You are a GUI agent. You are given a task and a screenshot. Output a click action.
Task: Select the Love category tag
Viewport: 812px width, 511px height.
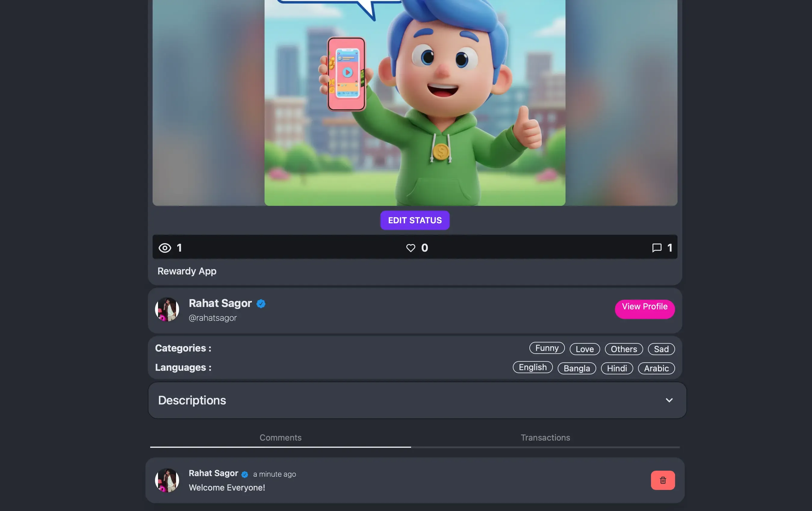[x=584, y=349]
